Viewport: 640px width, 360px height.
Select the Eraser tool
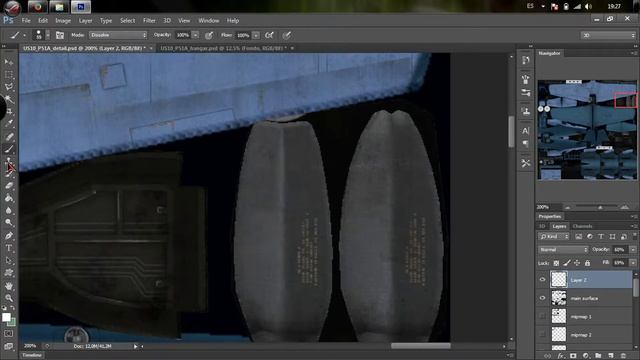click(9, 186)
